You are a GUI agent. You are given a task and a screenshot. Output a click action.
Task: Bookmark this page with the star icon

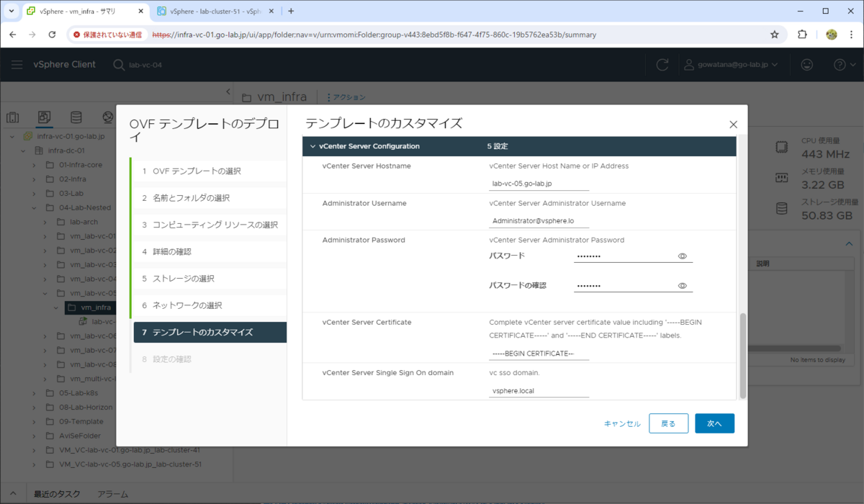[x=775, y=35]
